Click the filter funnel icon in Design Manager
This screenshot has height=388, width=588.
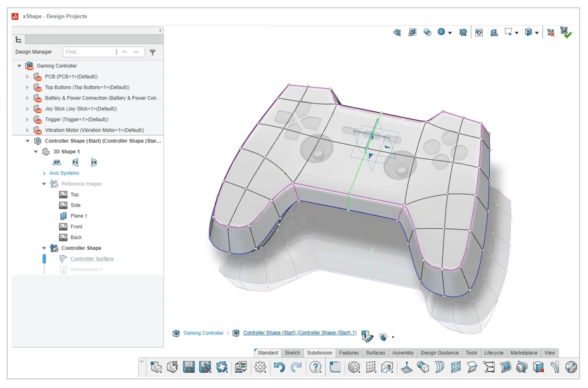[x=153, y=52]
